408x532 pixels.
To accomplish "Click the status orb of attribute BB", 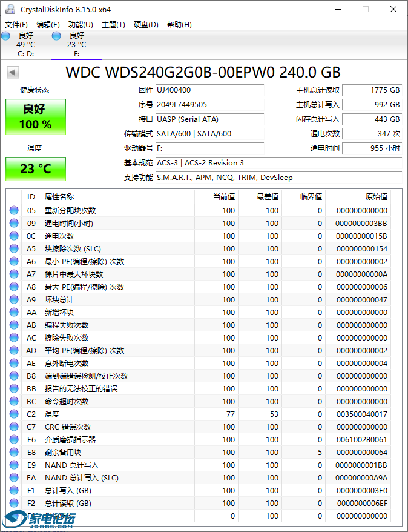I will click(14, 389).
